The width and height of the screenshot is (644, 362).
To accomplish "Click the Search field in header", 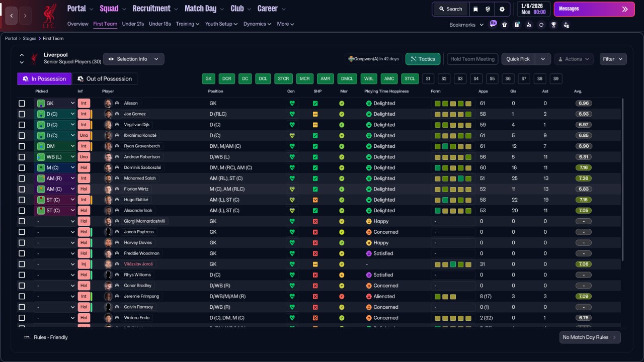I will tap(450, 9).
